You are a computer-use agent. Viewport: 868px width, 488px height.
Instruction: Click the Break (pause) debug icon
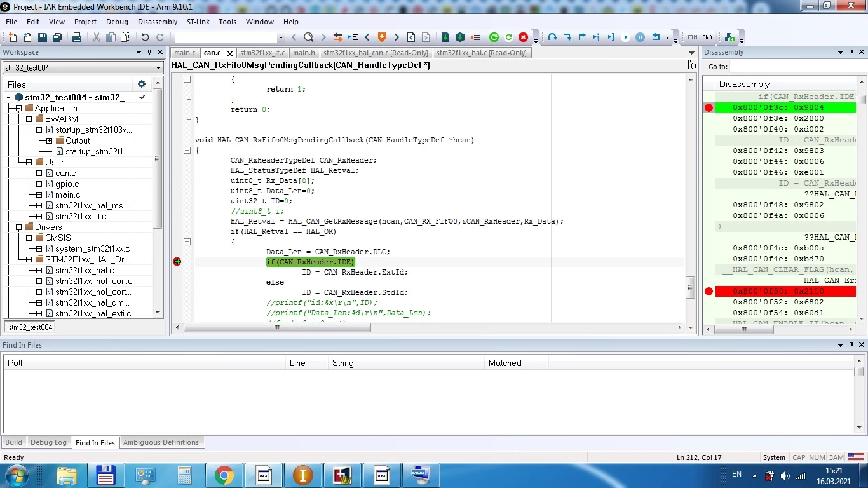(641, 37)
